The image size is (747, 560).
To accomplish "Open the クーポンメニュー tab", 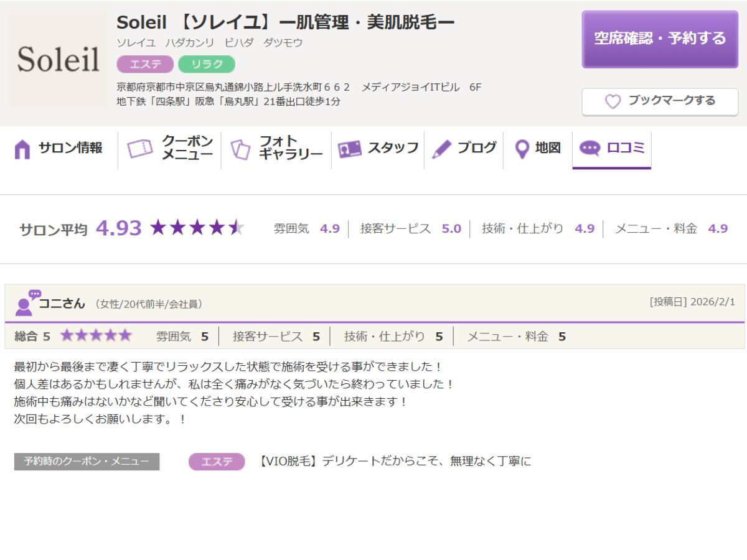I will 170,149.
